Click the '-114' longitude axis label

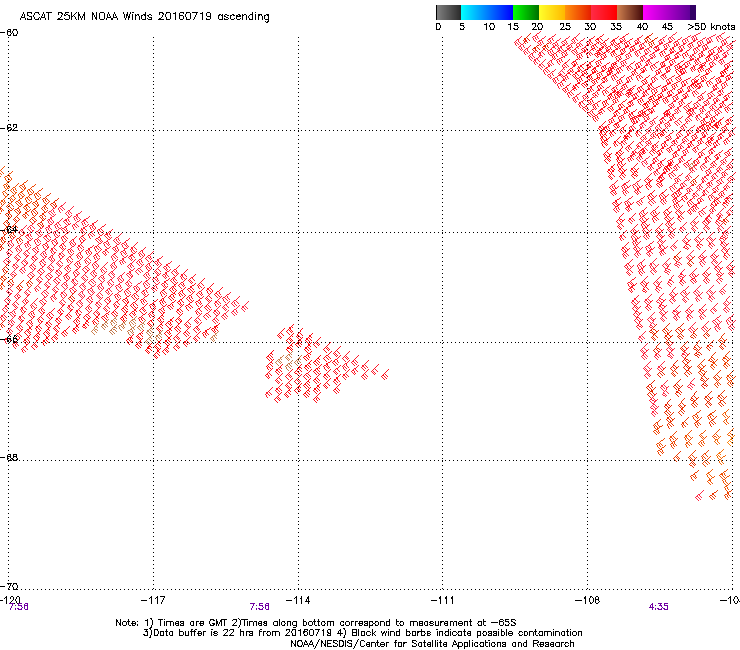tap(298, 600)
